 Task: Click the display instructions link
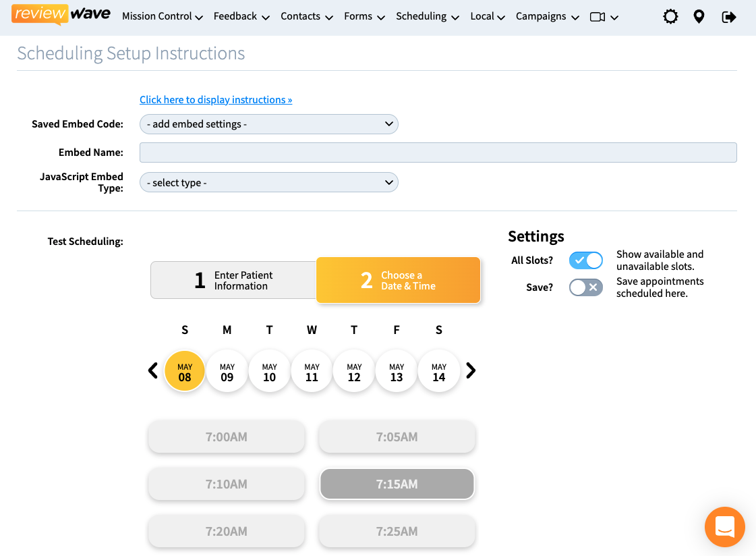(216, 100)
